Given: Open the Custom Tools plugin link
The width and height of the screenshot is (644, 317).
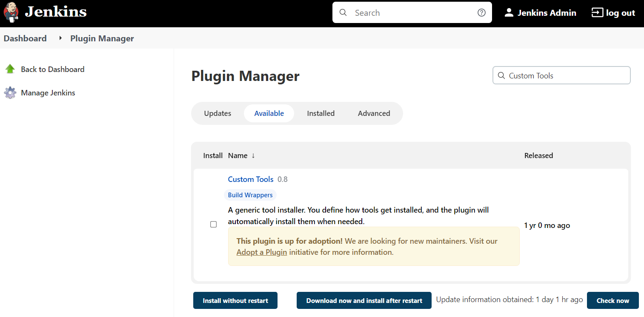Looking at the screenshot, I should pos(251,179).
